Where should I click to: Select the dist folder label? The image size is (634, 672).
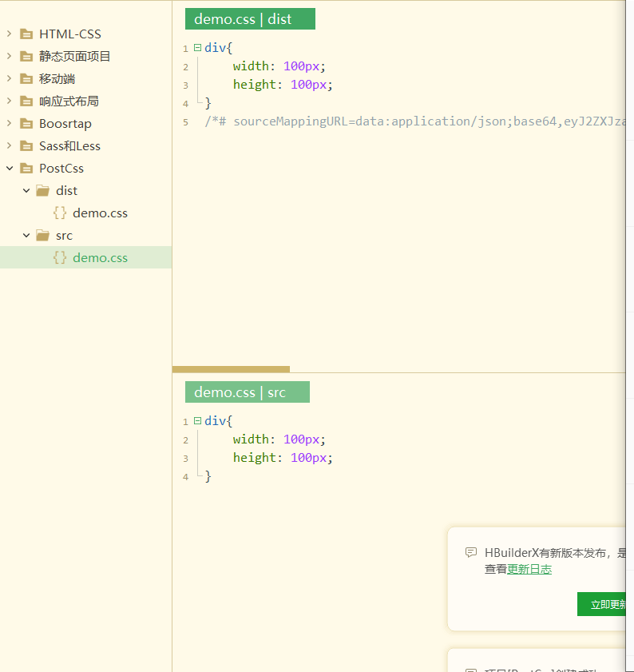click(66, 191)
